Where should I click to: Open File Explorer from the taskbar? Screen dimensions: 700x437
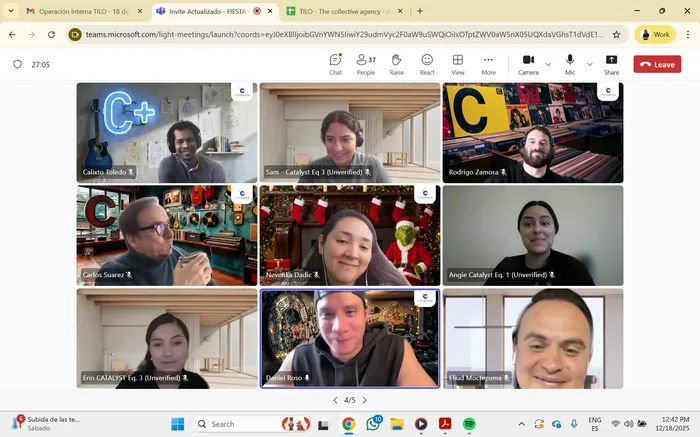[x=397, y=424]
